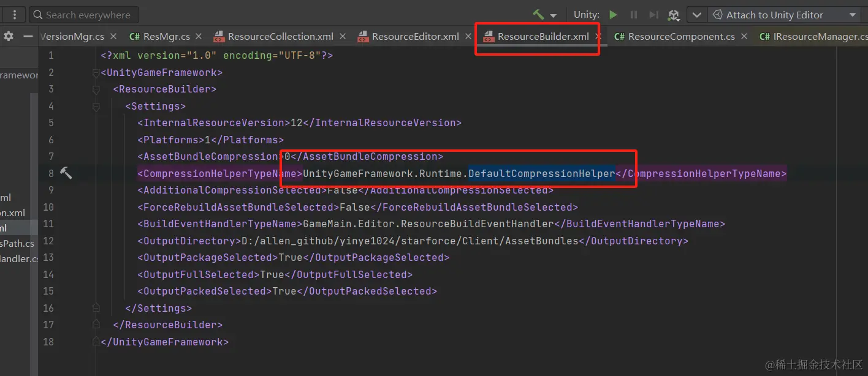Click the XML file icon on the ResourceEditor.xml tab
The width and height of the screenshot is (868, 376).
click(363, 37)
